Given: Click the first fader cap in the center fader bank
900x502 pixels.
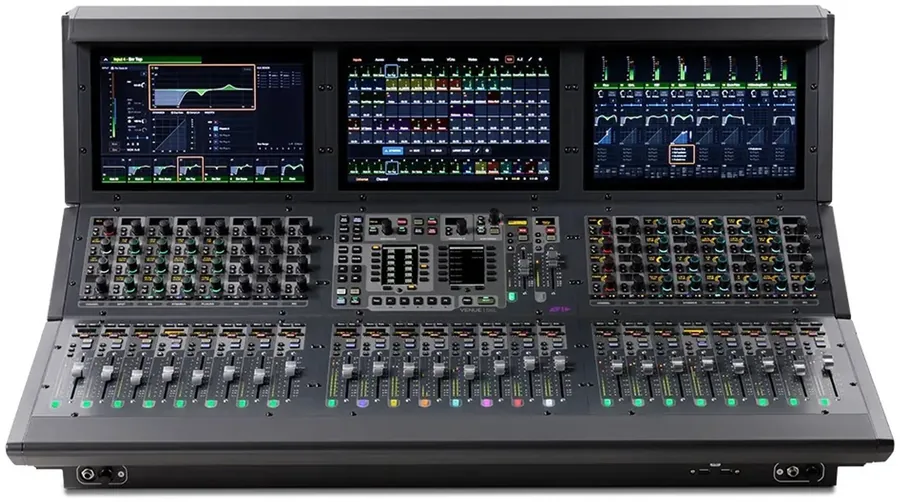Looking at the screenshot, I should (347, 370).
